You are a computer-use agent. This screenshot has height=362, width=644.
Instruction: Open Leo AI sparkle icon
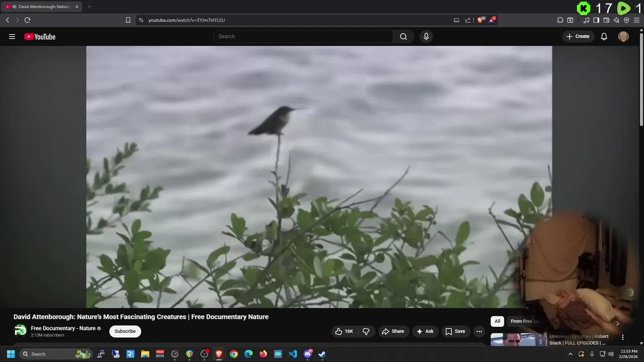coord(616,20)
